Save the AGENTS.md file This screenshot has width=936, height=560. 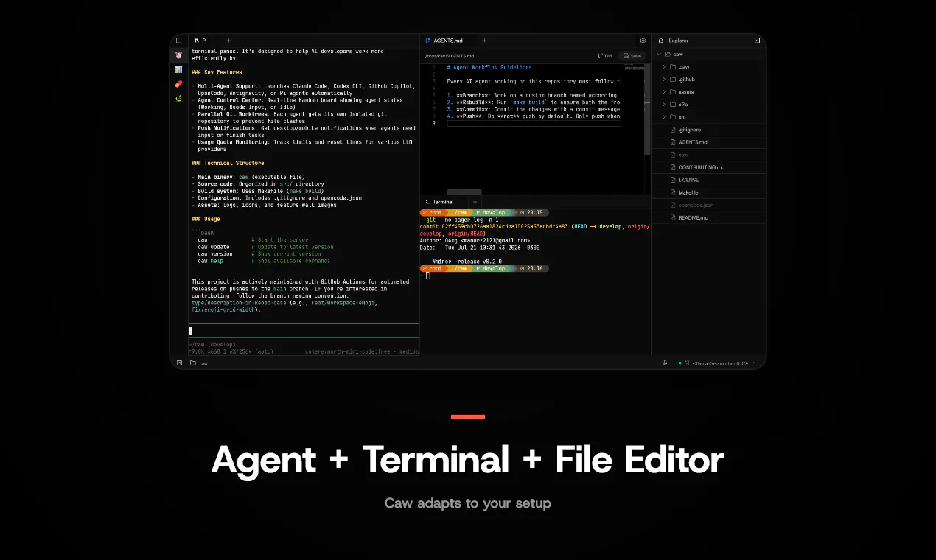pyautogui.click(x=632, y=55)
